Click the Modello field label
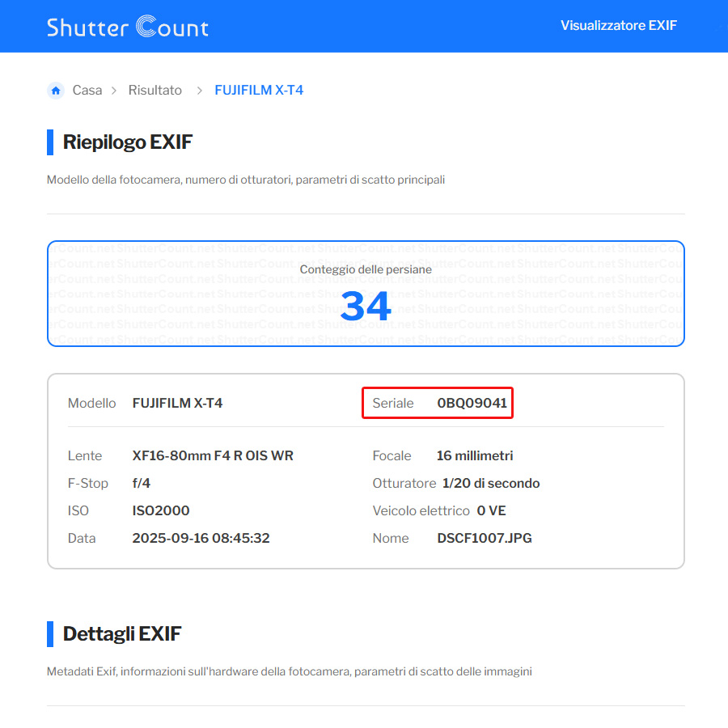The height and width of the screenshot is (728, 728). 92,403
